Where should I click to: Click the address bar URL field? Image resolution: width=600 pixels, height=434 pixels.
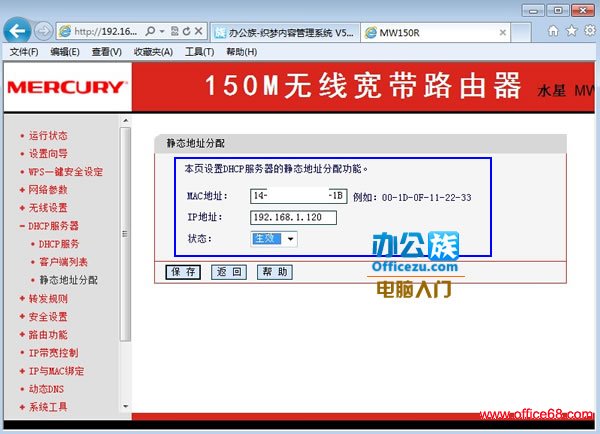click(105, 31)
